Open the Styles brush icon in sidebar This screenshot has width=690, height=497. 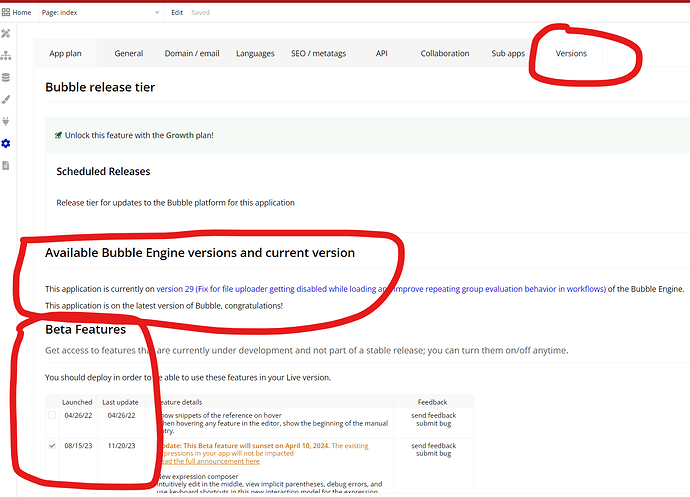point(6,99)
